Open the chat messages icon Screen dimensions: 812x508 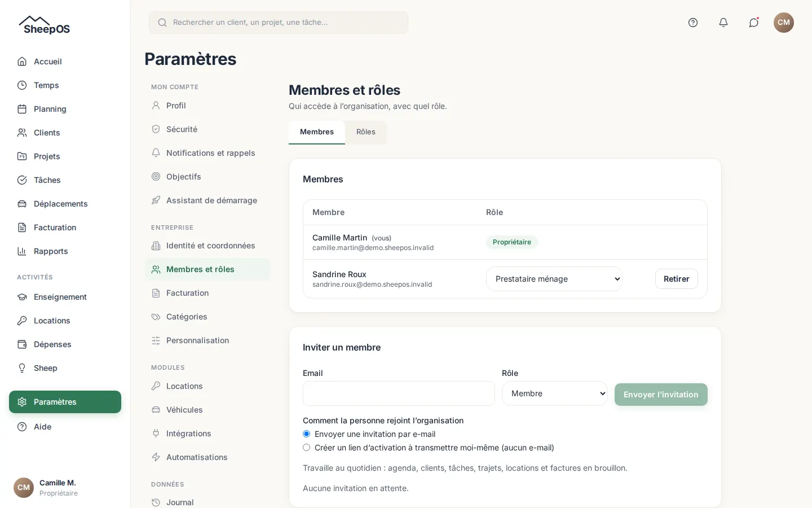[x=754, y=23]
